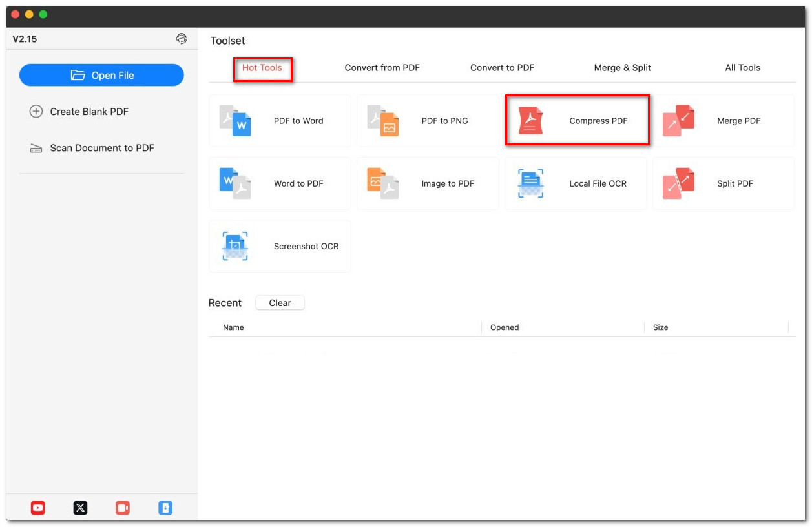Click the blue download icon at bottom
The image size is (812, 527).
(x=165, y=508)
